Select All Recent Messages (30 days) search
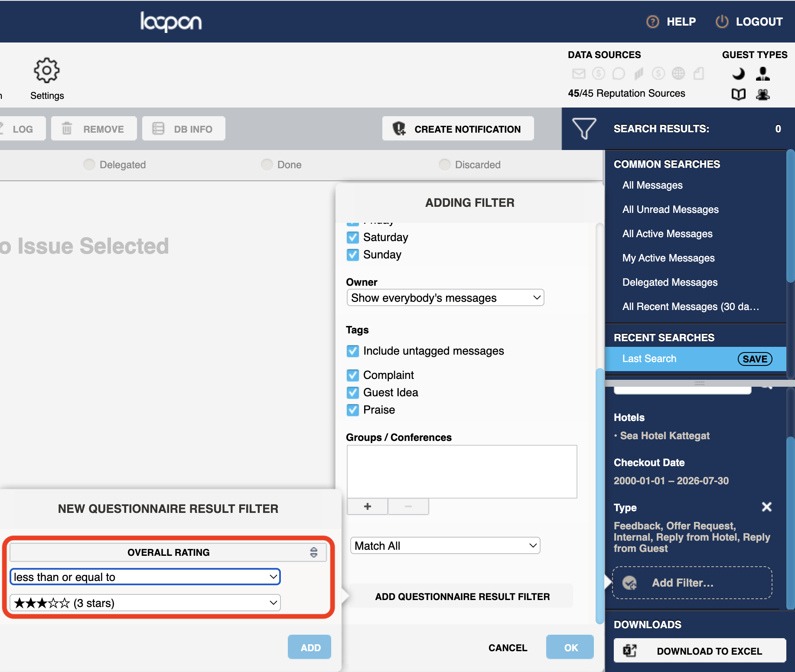Viewport: 795px width, 672px height. 691,307
